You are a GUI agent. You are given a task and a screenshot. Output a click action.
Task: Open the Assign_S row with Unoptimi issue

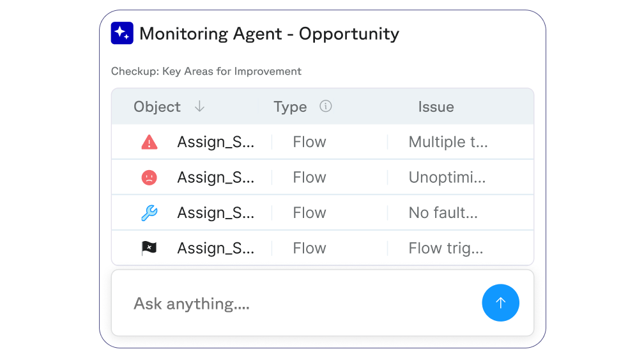coord(215,178)
